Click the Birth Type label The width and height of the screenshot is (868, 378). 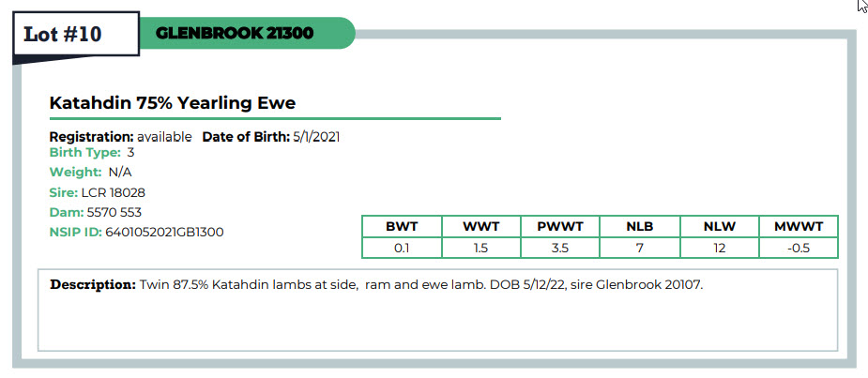[x=85, y=153]
